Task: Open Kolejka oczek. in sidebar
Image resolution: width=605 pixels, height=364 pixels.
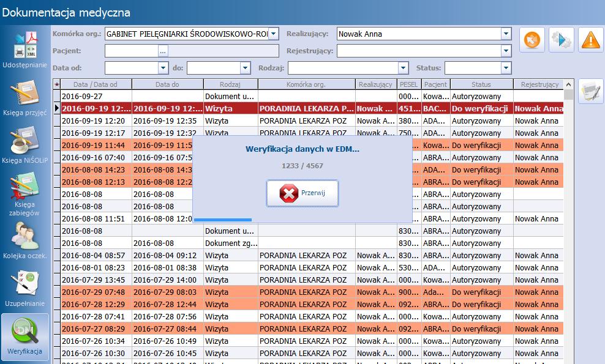Action: (25, 240)
